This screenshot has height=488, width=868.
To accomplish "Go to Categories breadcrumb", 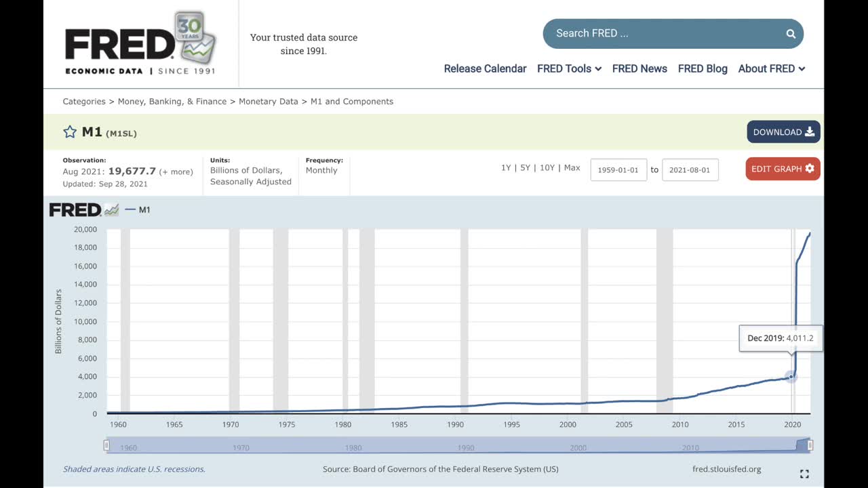I will [84, 102].
